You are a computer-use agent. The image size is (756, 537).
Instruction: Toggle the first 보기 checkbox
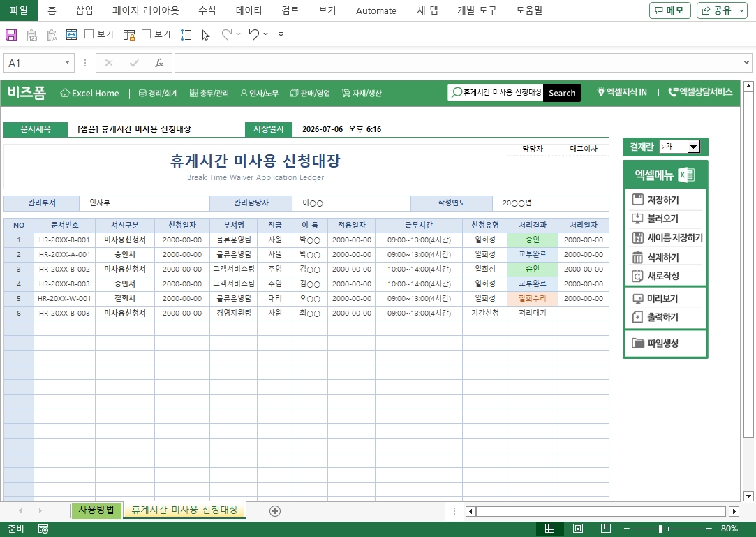[89, 34]
